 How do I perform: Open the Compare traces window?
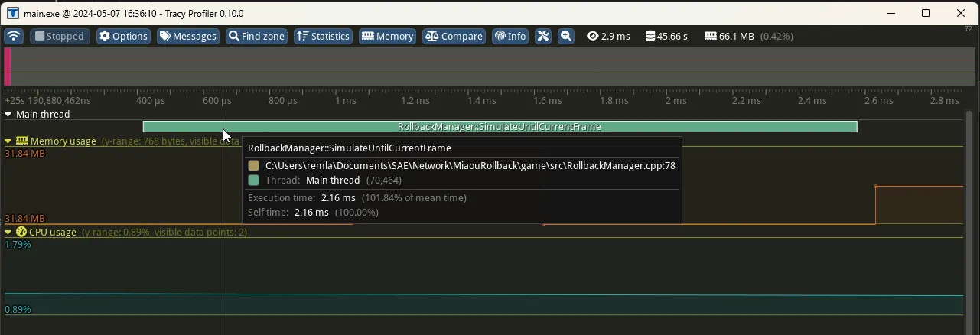point(454,37)
